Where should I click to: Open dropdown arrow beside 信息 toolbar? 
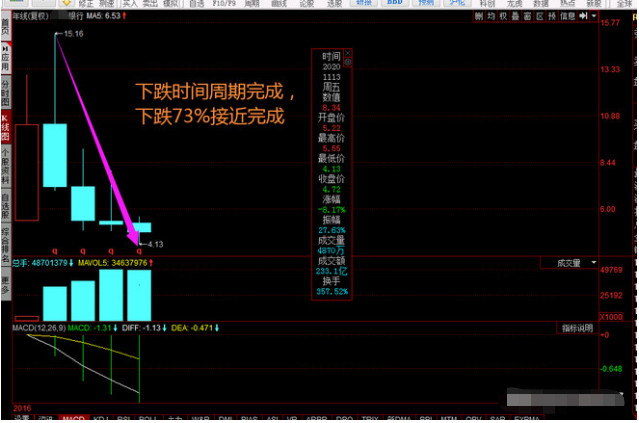click(x=594, y=16)
